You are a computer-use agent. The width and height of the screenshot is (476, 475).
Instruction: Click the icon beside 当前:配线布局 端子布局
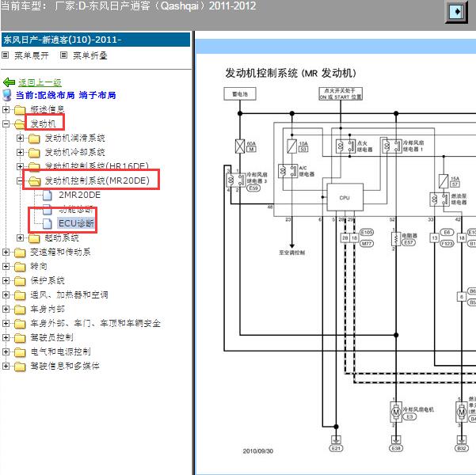pyautogui.click(x=6, y=95)
